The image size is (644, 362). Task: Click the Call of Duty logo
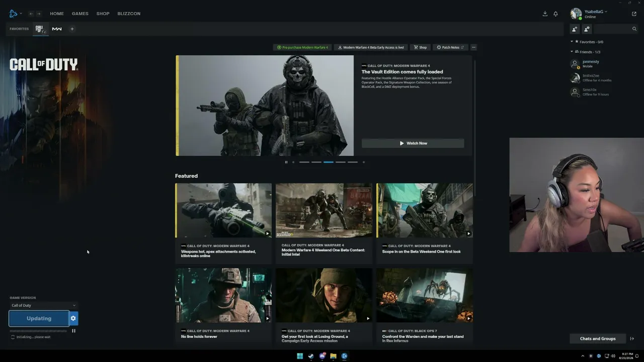click(44, 64)
